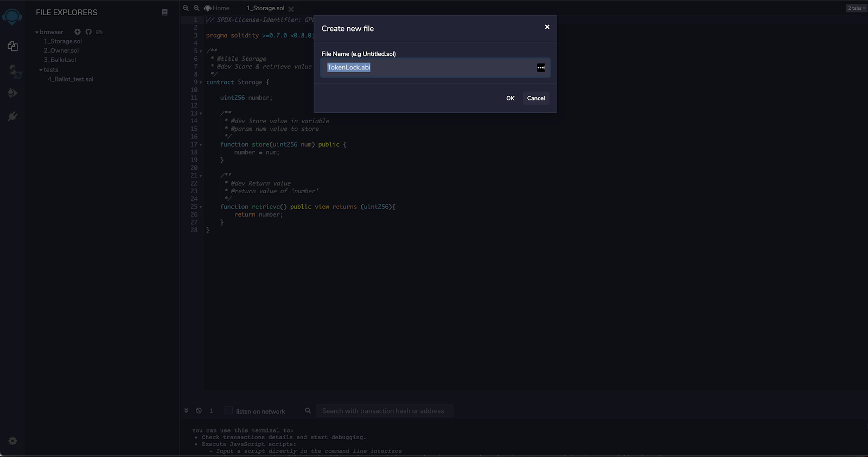This screenshot has width=868, height=457.
Task: Open the 2 tabs dropdown
Action: tap(857, 8)
